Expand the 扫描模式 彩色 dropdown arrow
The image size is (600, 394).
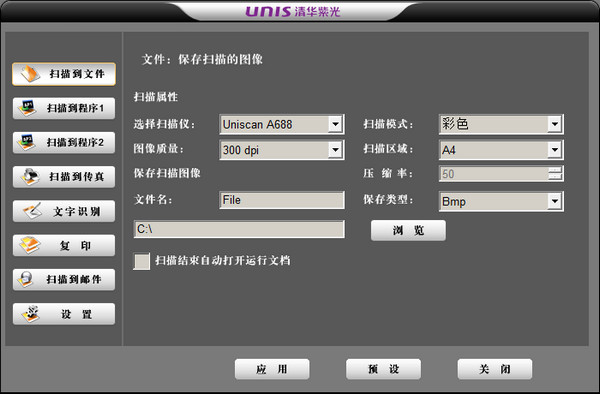tap(554, 124)
